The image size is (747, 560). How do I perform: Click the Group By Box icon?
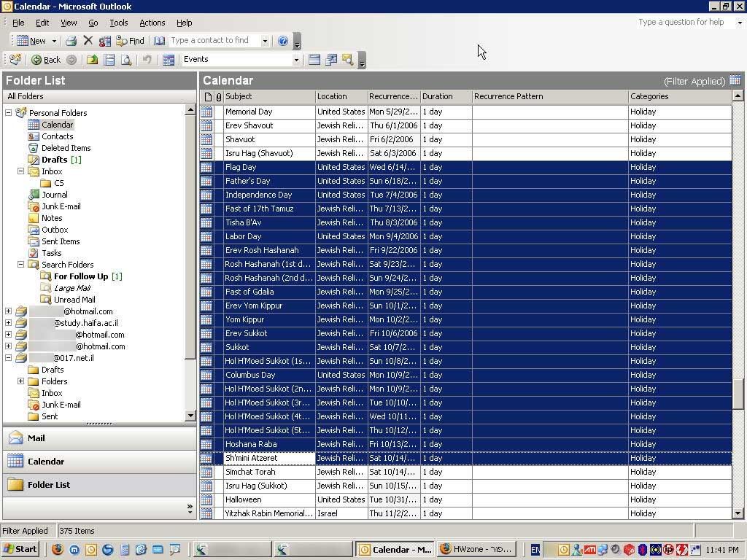click(x=314, y=60)
